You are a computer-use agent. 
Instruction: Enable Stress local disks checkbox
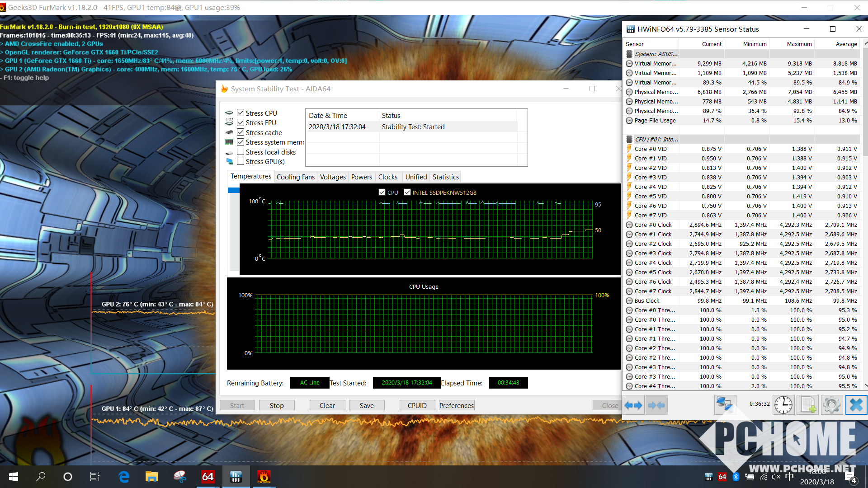click(x=241, y=152)
